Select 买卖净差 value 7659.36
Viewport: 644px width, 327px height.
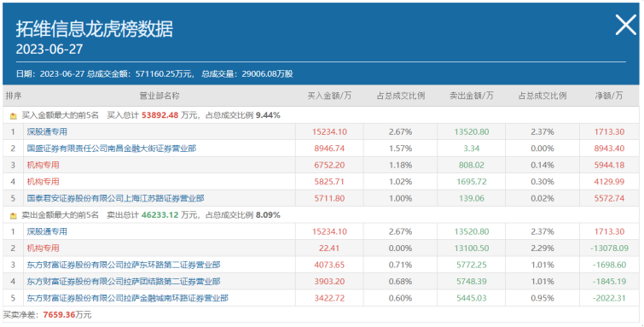[59, 315]
